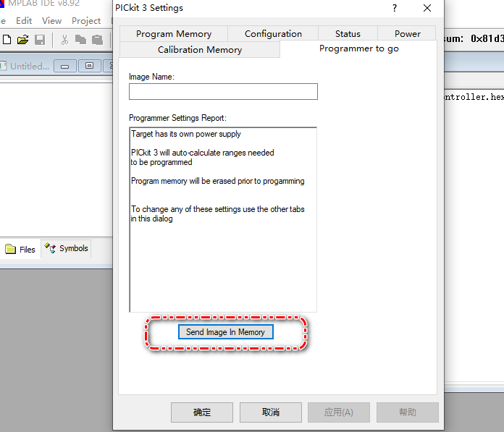The width and height of the screenshot is (504, 432).
Task: Click the Save disk icon in MPLAB toolbar
Action: [x=40, y=40]
